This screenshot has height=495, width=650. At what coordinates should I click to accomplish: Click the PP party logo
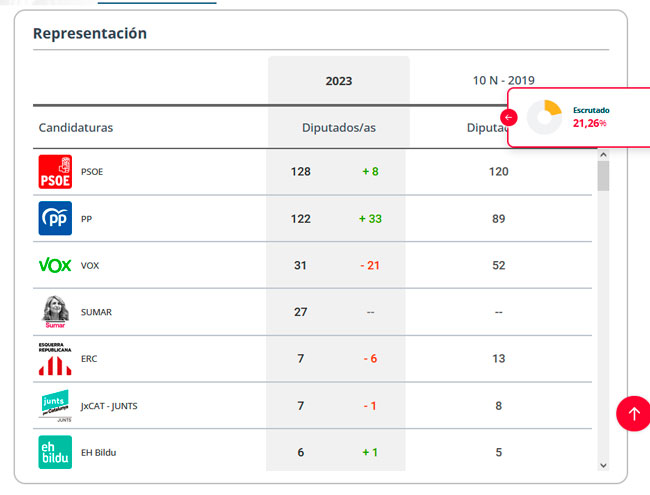[55, 218]
